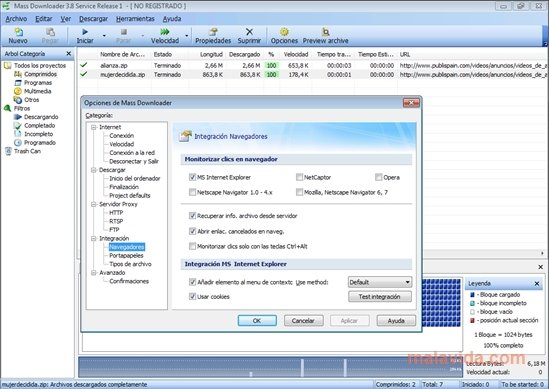Image resolution: width=549 pixels, height=389 pixels.
Task: Click the Velocidad toolbar icon
Action: (165, 32)
